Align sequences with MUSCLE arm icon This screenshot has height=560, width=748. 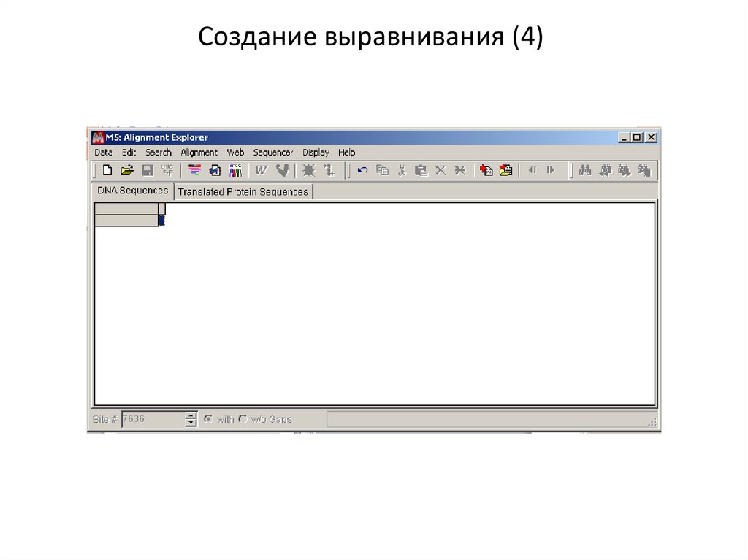283,170
